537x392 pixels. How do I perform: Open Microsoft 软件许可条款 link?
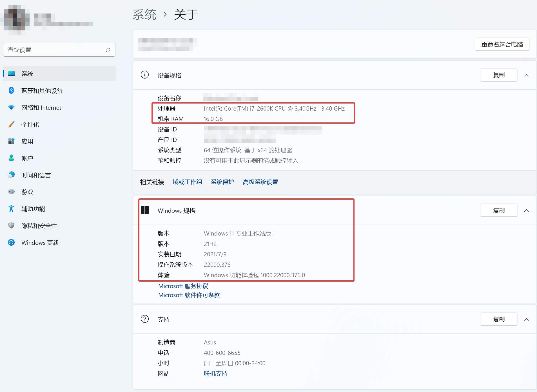(x=189, y=295)
